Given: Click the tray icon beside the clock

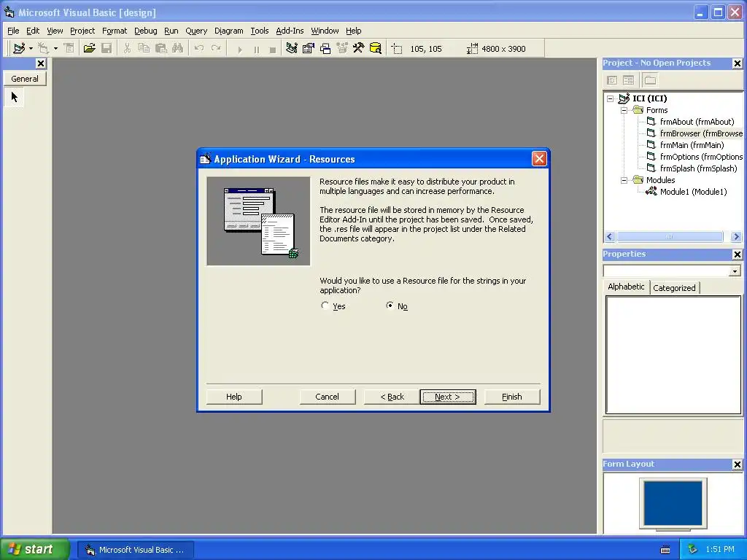Looking at the screenshot, I should click(x=693, y=549).
